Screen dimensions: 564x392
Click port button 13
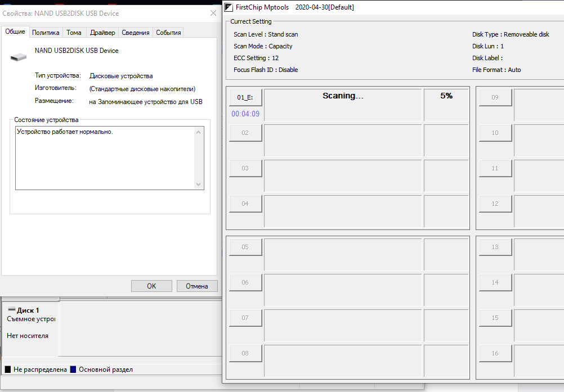click(x=495, y=247)
